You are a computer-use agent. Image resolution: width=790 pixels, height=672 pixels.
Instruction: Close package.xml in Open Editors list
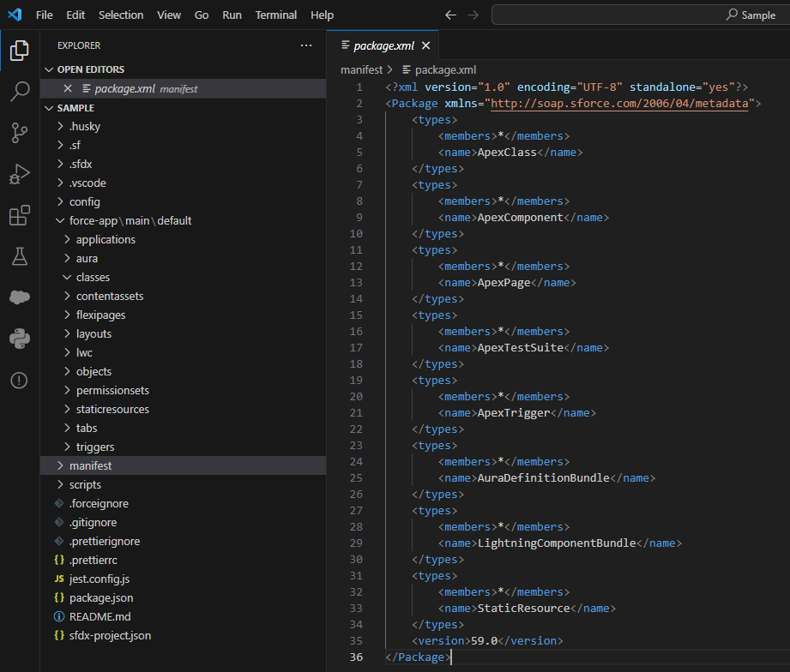point(68,88)
